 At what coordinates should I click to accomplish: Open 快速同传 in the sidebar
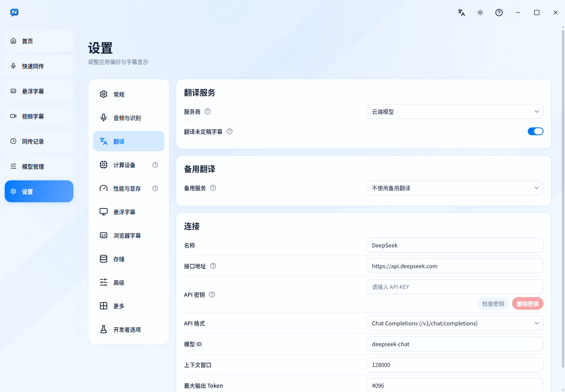pyautogui.click(x=39, y=66)
